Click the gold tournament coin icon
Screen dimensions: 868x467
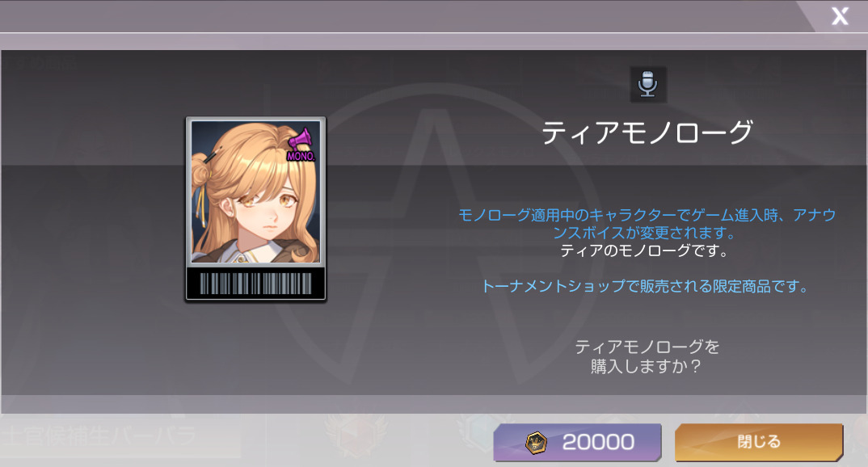tap(536, 443)
